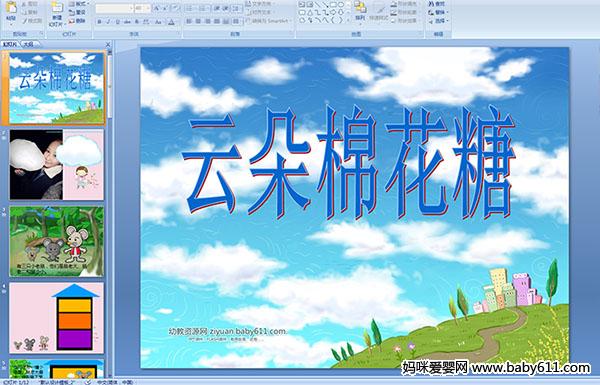The width and height of the screenshot is (600, 385).
Task: Open Shape Fill color options
Action: point(406,4)
